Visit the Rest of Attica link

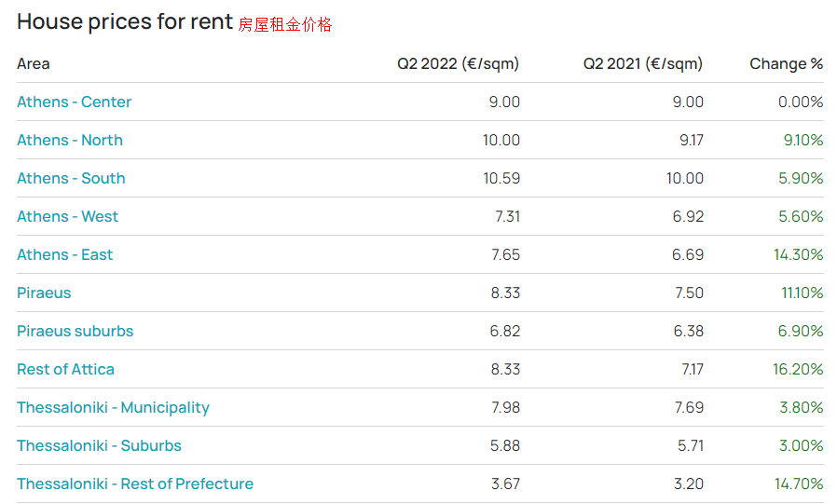point(65,369)
